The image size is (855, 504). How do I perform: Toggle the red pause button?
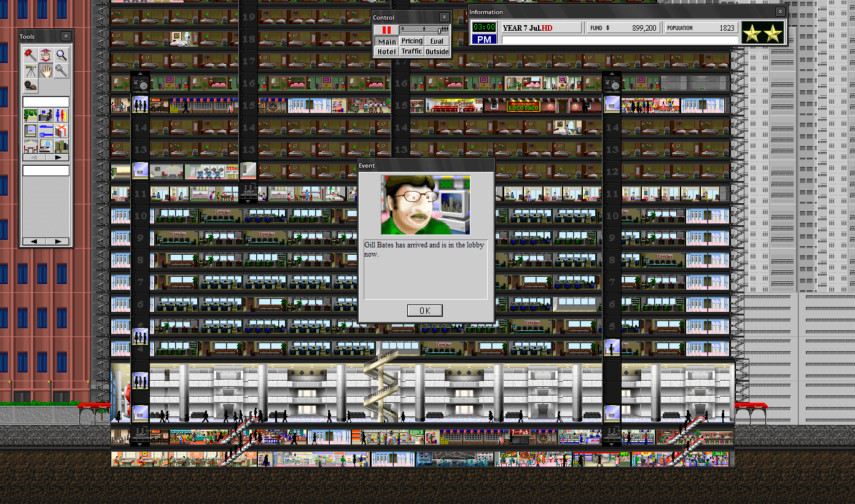pyautogui.click(x=386, y=29)
